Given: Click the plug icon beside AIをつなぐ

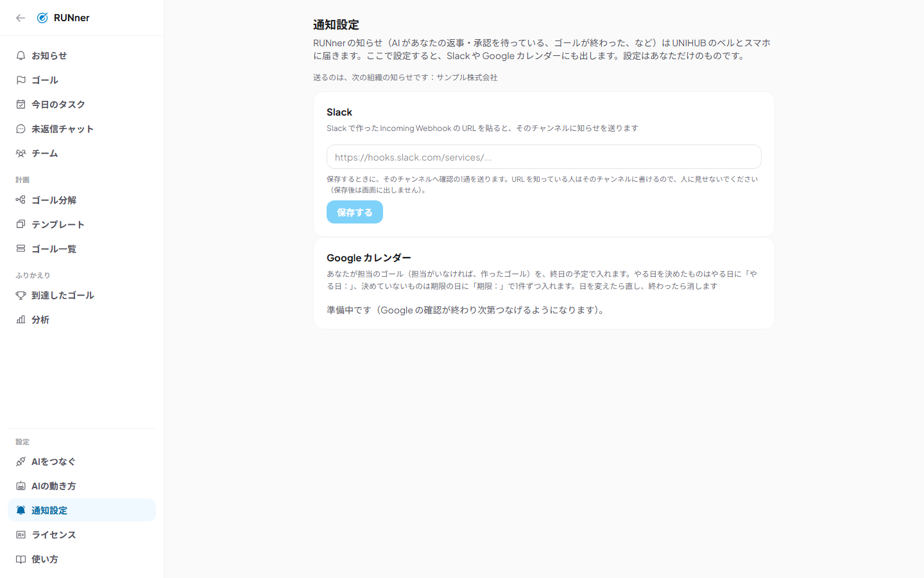Looking at the screenshot, I should [21, 462].
